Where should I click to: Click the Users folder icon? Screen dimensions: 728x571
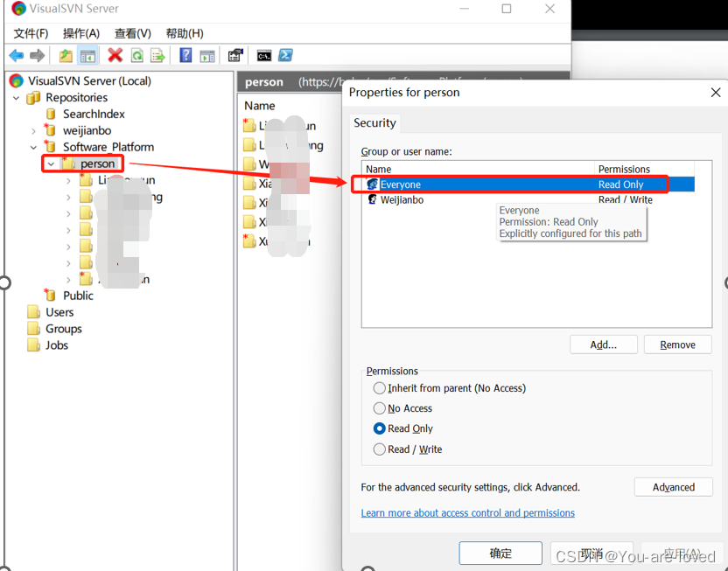[x=33, y=311]
